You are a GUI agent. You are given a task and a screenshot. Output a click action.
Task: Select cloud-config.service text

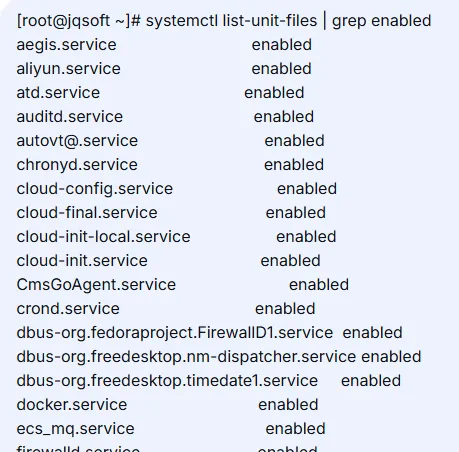point(95,189)
